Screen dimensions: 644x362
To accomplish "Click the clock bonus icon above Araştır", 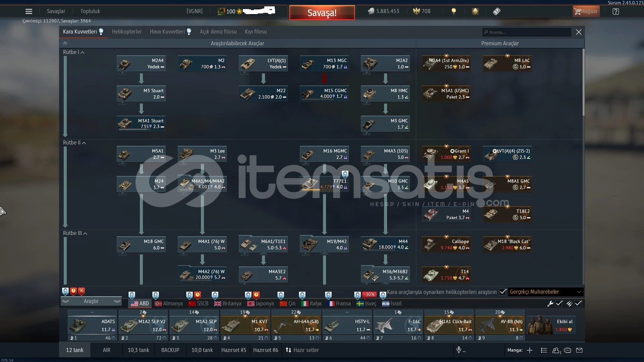I will point(73,291).
